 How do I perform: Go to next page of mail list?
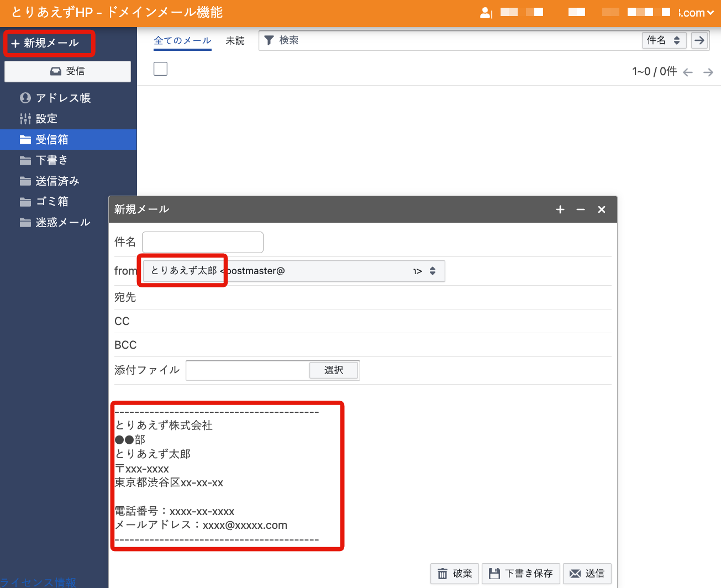pos(708,72)
